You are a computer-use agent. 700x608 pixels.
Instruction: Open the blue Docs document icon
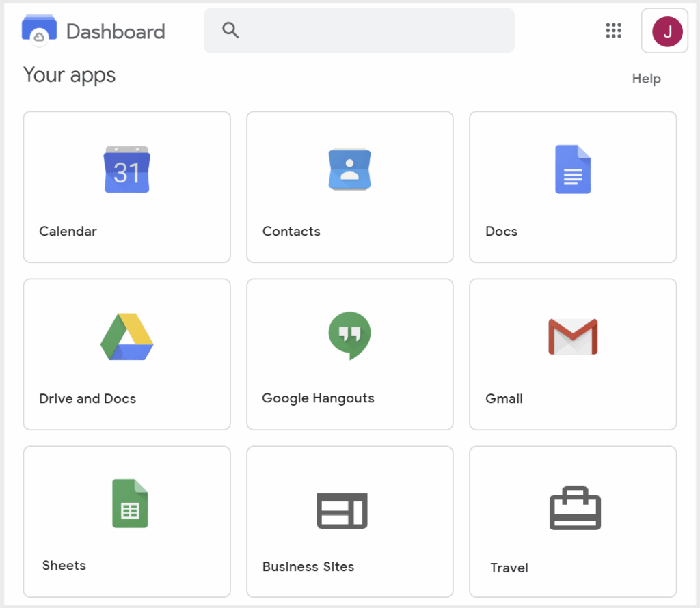[x=572, y=169]
